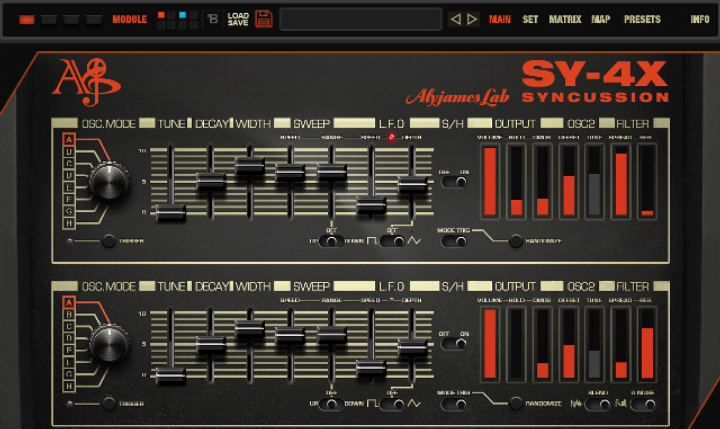
Task: Select the fourth module slot button
Action: [x=94, y=20]
